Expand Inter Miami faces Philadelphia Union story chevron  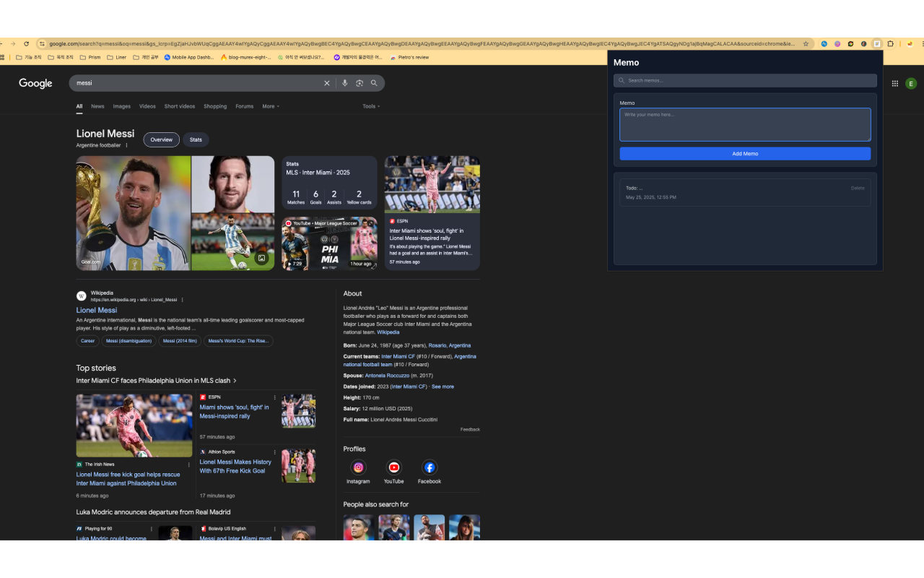(235, 381)
